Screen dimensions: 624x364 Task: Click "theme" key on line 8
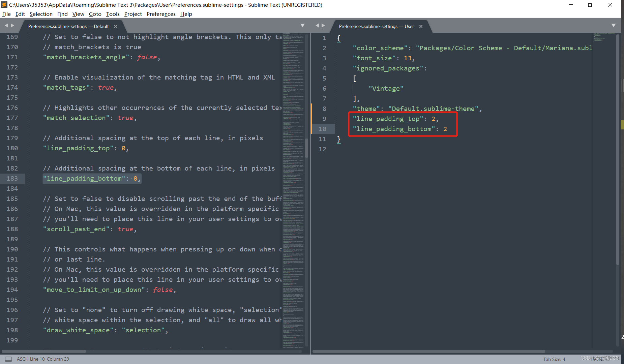pos(366,109)
